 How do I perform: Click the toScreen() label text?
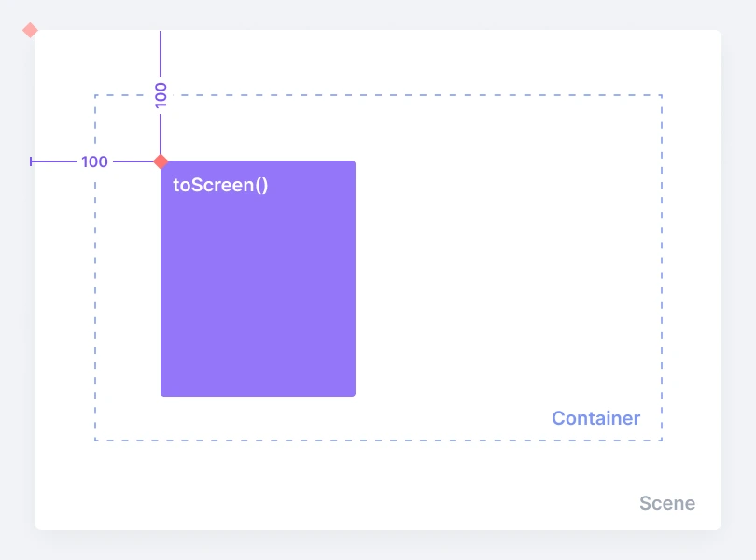click(x=220, y=185)
